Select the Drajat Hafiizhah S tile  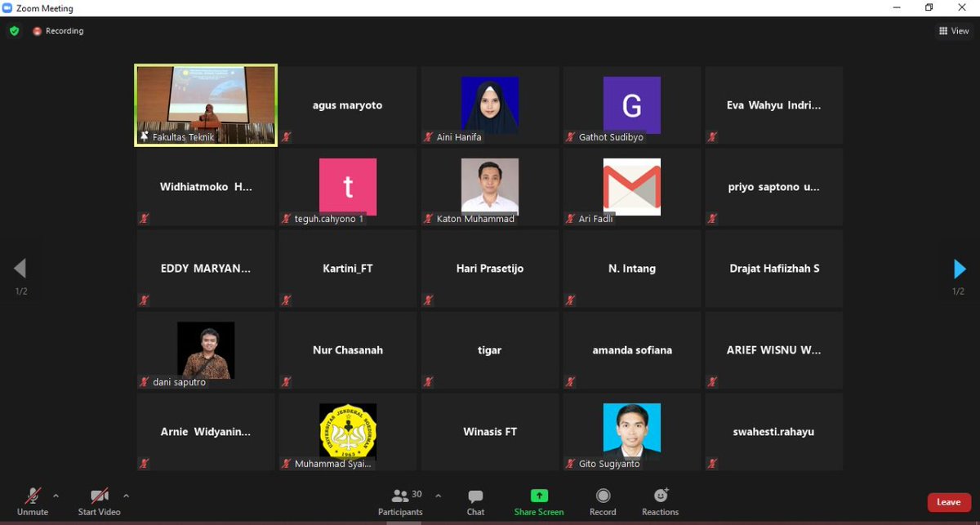[774, 269]
